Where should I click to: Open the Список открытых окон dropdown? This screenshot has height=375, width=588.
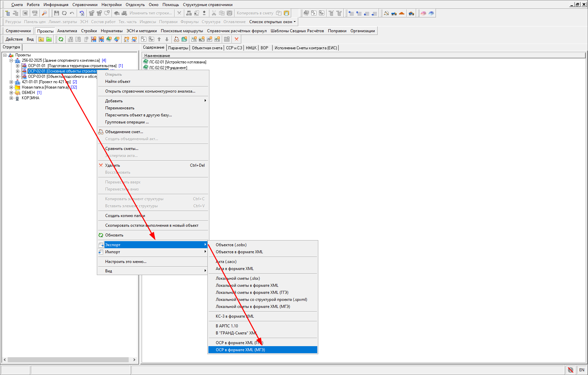coord(272,22)
